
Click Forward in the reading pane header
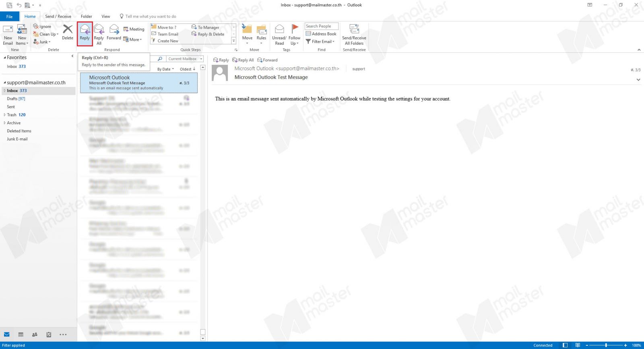coord(268,60)
